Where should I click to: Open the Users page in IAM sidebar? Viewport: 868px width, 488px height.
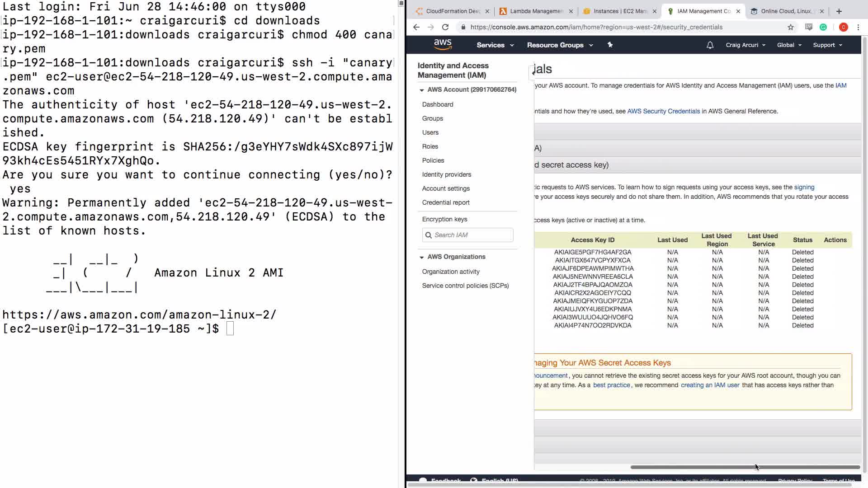tap(430, 132)
